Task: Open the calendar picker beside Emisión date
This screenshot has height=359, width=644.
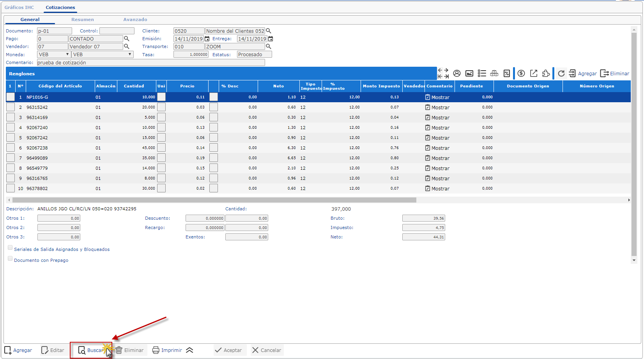Action: click(x=207, y=39)
